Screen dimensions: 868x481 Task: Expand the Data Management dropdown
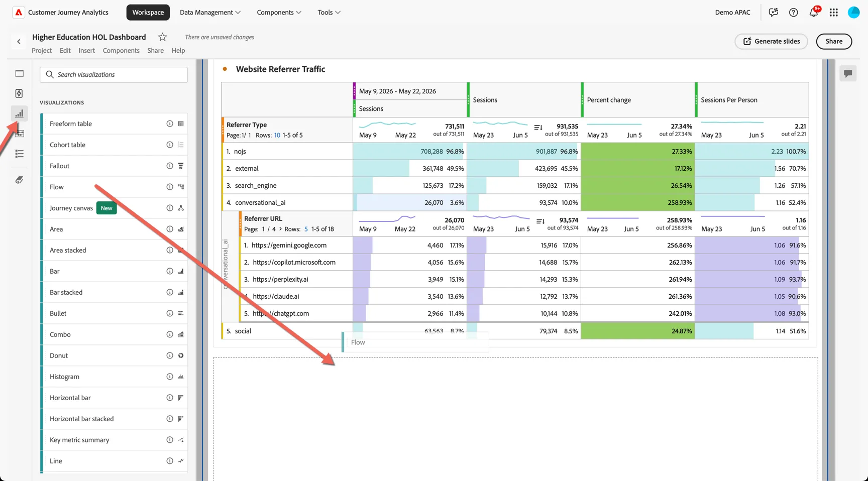click(210, 12)
